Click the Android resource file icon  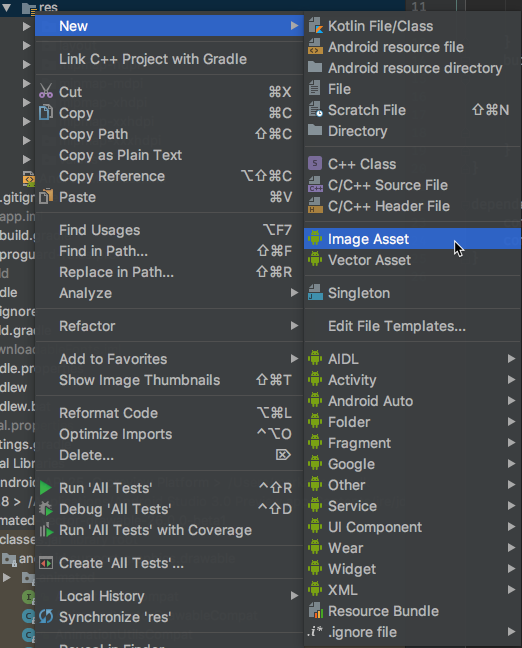[315, 47]
